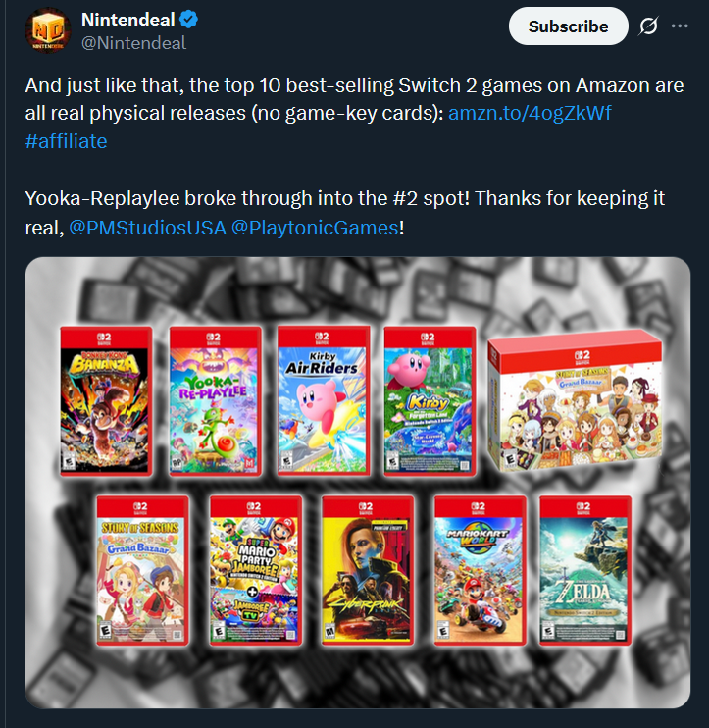This screenshot has height=728, width=709.
Task: Click the Nintendeal profile avatar
Action: click(x=48, y=30)
